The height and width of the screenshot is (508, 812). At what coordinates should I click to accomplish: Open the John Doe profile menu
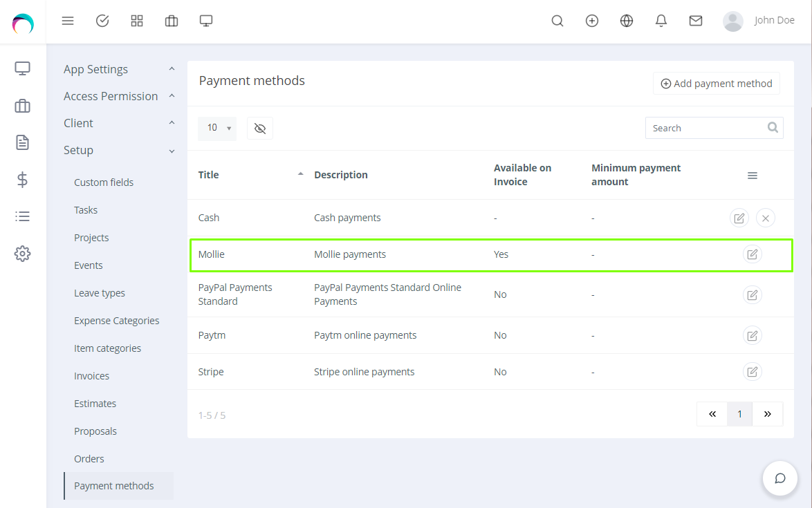tap(759, 21)
